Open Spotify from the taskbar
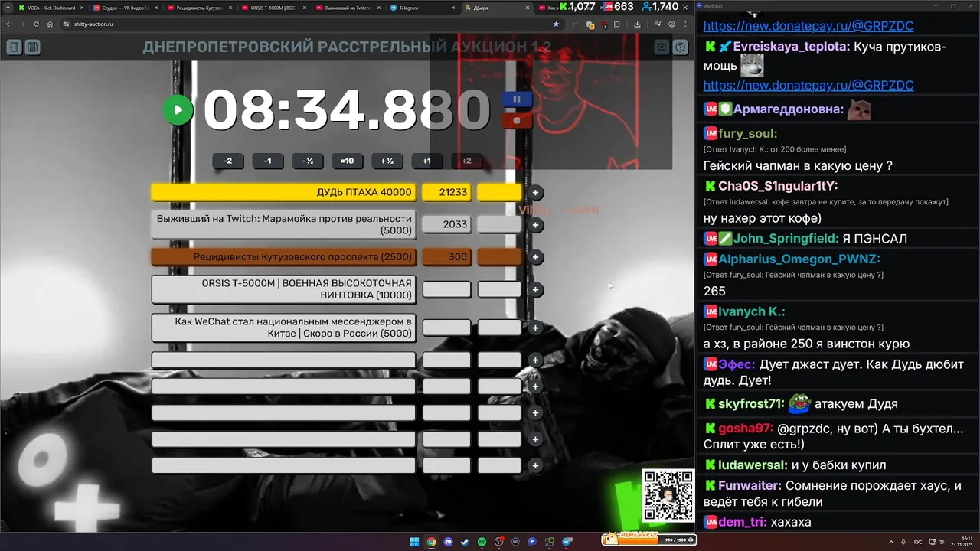980x551 pixels. pos(482,542)
